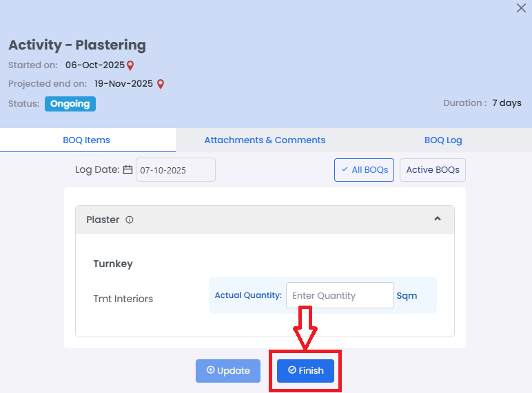Open the BOQ Log tab
532x393 pixels.
(x=443, y=140)
